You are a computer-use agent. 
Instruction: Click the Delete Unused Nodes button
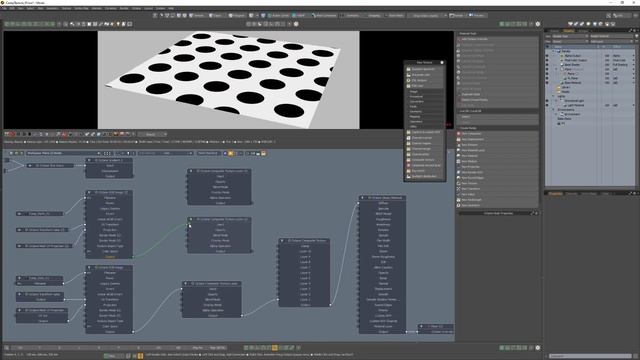[x=497, y=100]
